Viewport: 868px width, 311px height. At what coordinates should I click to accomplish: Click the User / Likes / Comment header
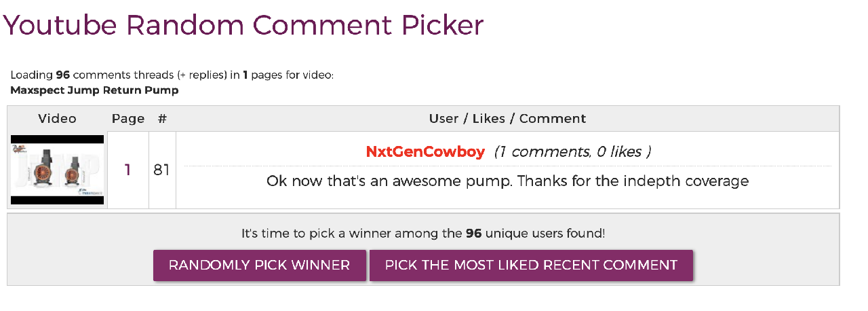[507, 118]
